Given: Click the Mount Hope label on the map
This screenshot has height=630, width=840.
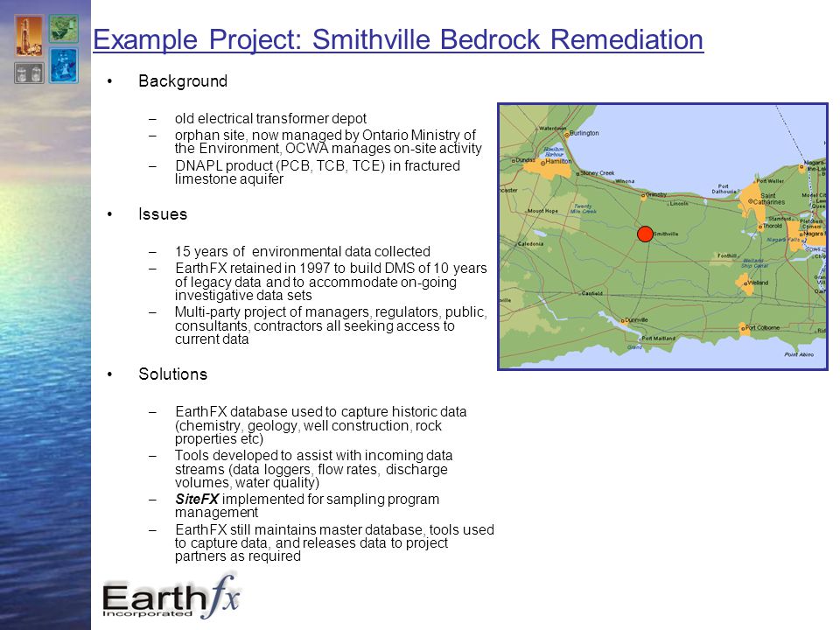Looking at the screenshot, I should point(542,211).
